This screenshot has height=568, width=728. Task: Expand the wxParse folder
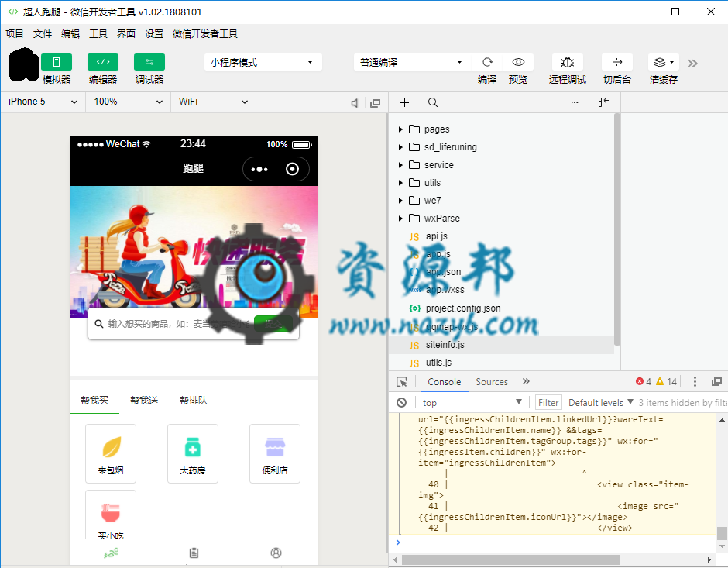400,219
